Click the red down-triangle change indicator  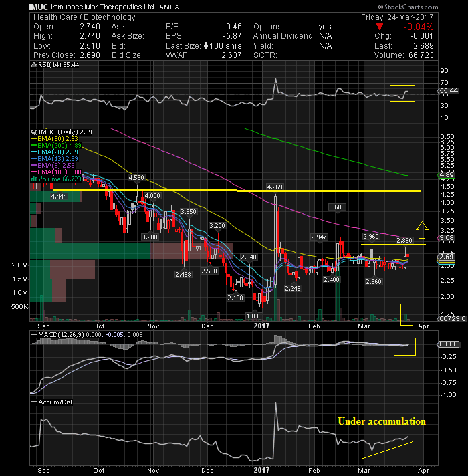click(x=379, y=27)
